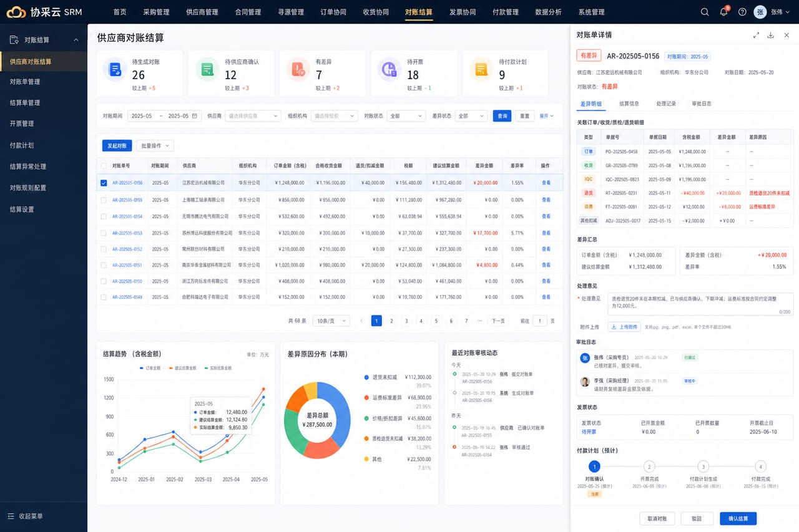Click the 确认结算 button
This screenshot has width=799, height=532.
738,518
